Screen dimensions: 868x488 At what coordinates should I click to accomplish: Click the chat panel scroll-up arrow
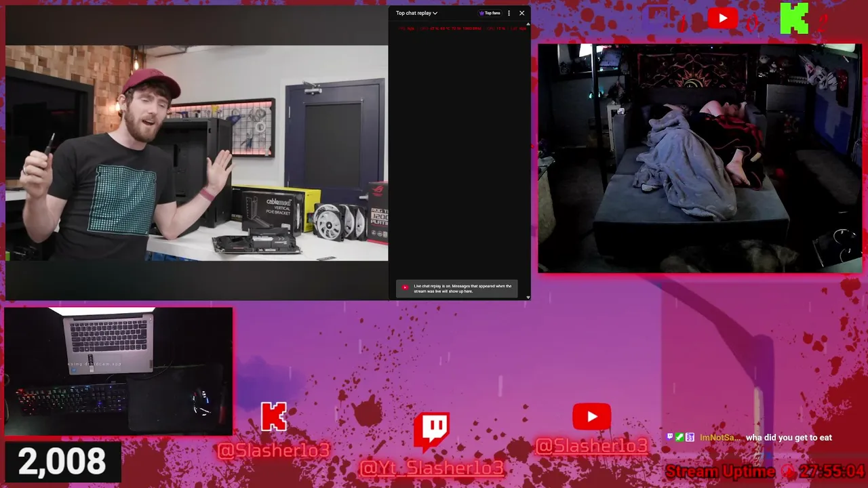pos(528,24)
